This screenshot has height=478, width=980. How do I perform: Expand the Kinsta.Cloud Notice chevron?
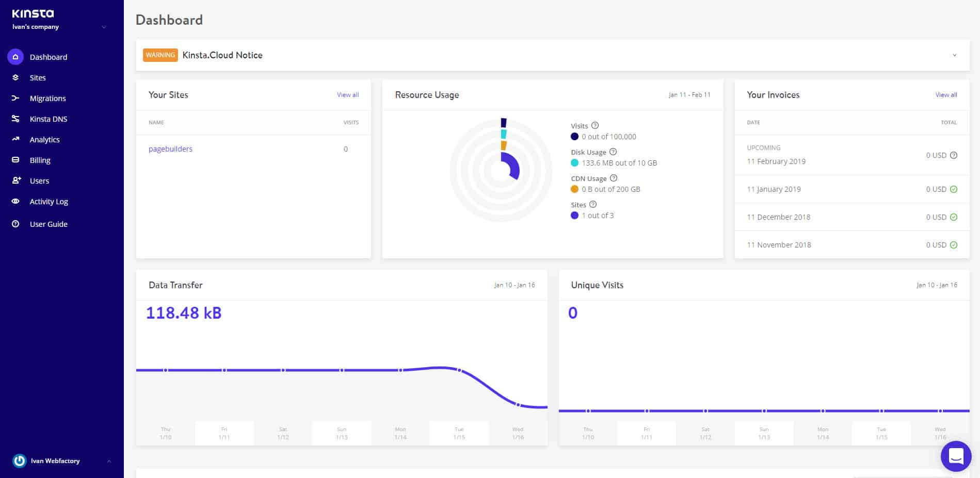pyautogui.click(x=954, y=55)
